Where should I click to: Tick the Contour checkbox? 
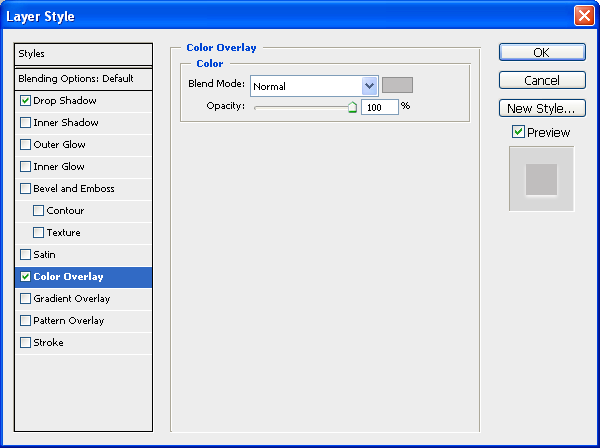38,210
